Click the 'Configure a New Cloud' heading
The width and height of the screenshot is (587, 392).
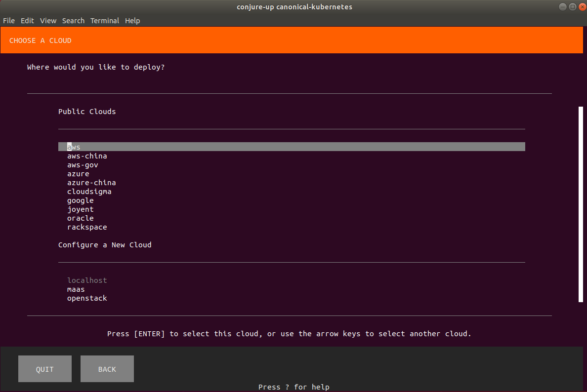105,244
